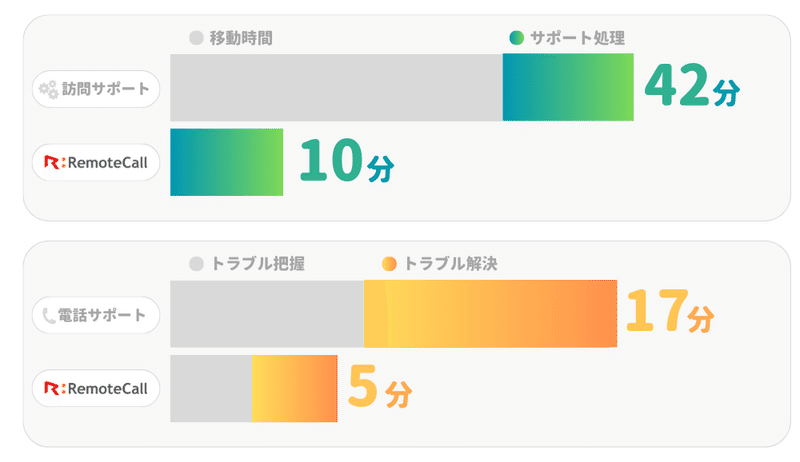Click the 移動時間 legend text
Image resolution: width=800 pixels, height=462 pixels.
241,39
